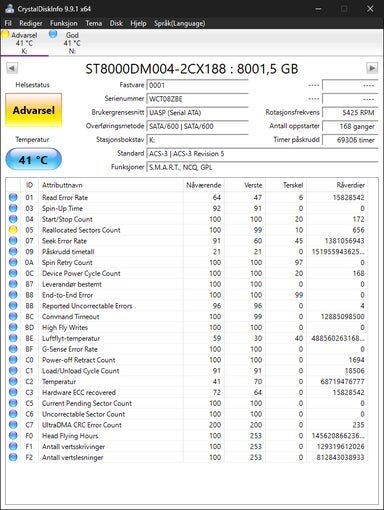Click status icon for Hardware ECC recovered

13,392
